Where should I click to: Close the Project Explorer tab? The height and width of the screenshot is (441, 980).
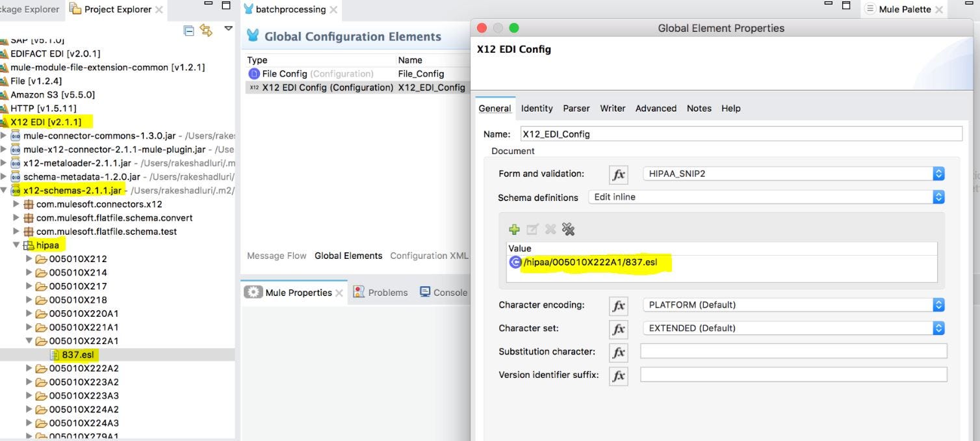click(x=159, y=9)
